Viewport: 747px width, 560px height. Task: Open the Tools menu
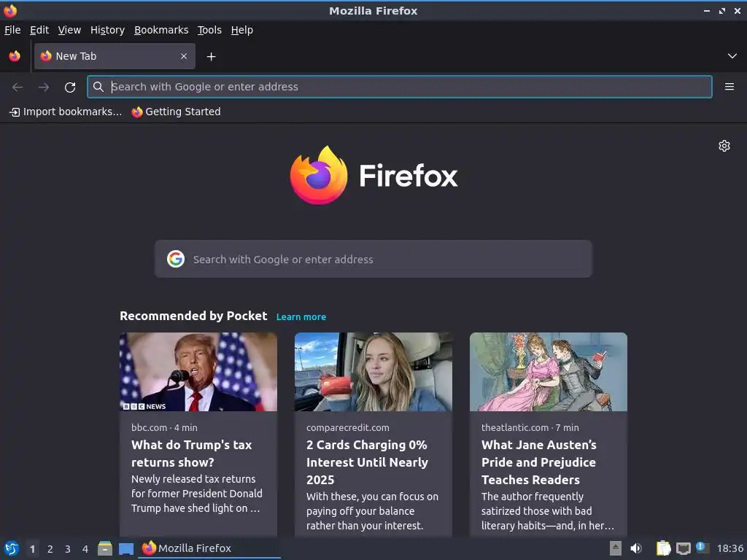[x=209, y=30]
